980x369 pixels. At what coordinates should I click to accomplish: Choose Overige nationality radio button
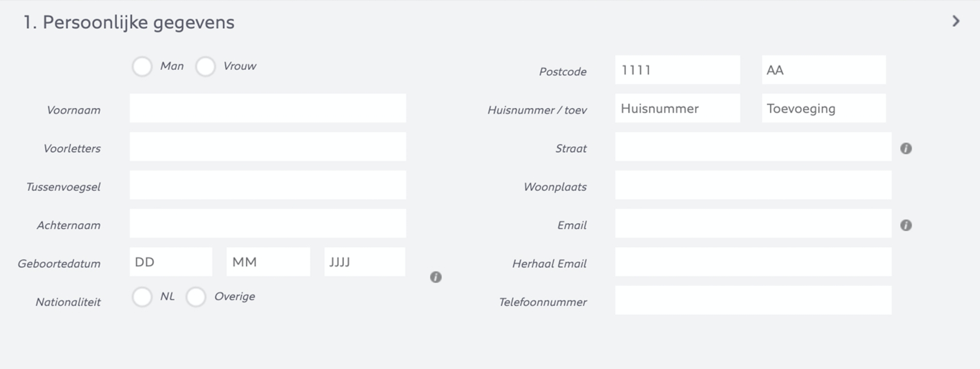click(196, 297)
